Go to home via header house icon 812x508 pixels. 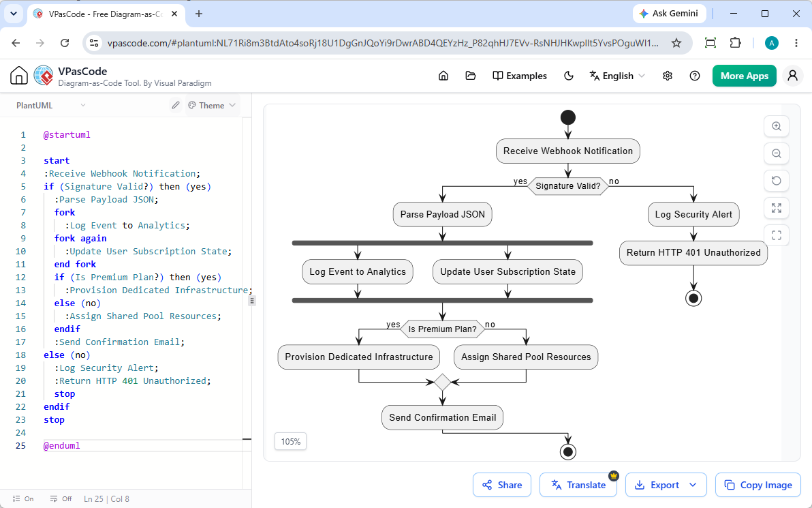443,76
